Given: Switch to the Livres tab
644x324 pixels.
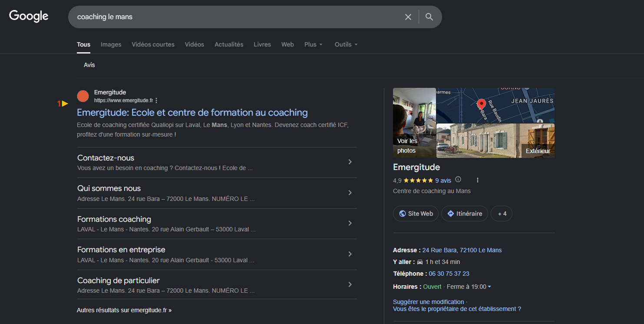Looking at the screenshot, I should [x=262, y=44].
